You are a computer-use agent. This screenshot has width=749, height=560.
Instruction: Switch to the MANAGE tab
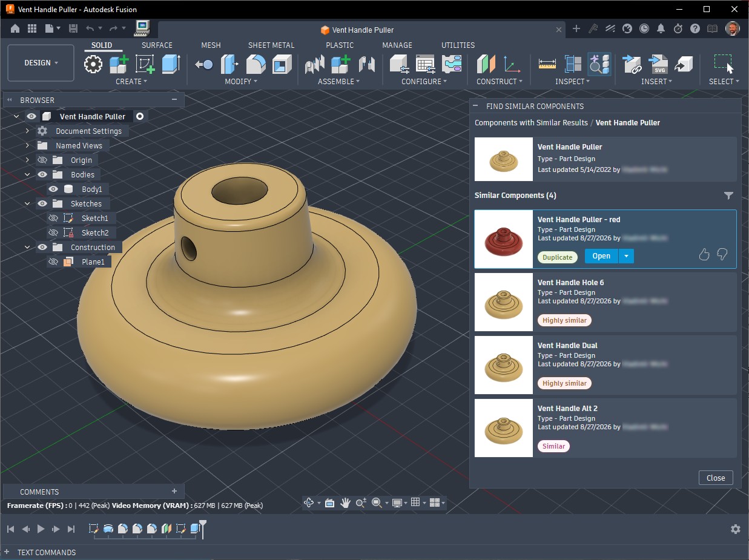point(397,45)
